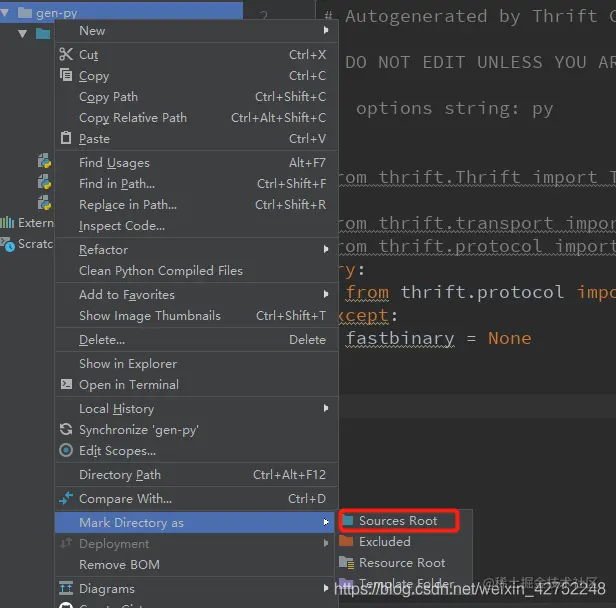The height and width of the screenshot is (608, 616).
Task: Expand the Refactor submenu arrow
Action: point(326,249)
